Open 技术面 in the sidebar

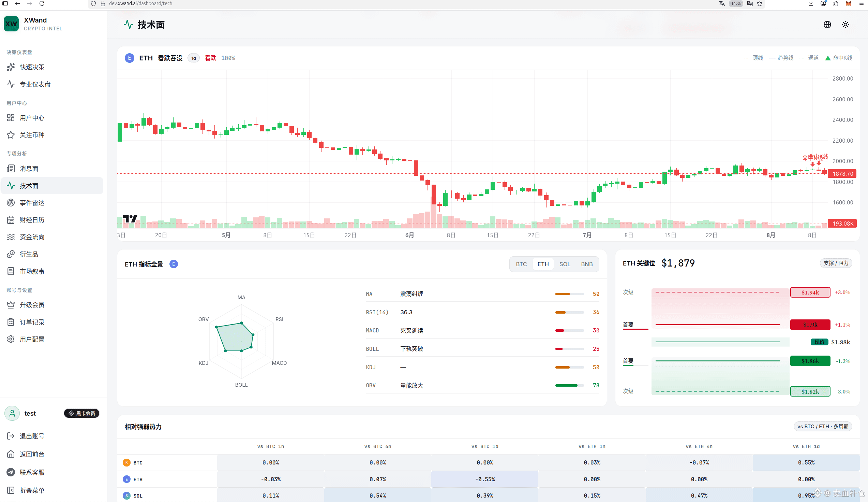point(52,186)
